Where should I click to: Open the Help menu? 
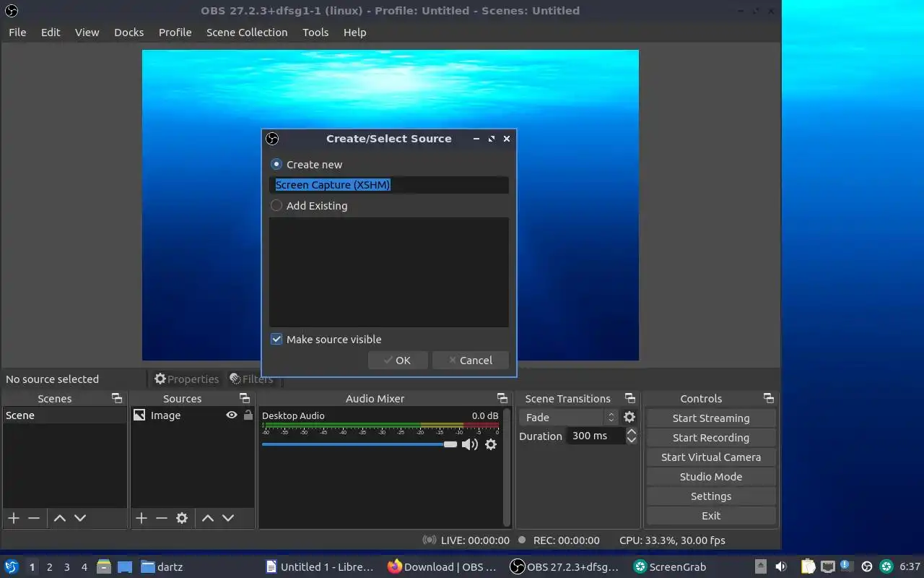[x=354, y=33]
